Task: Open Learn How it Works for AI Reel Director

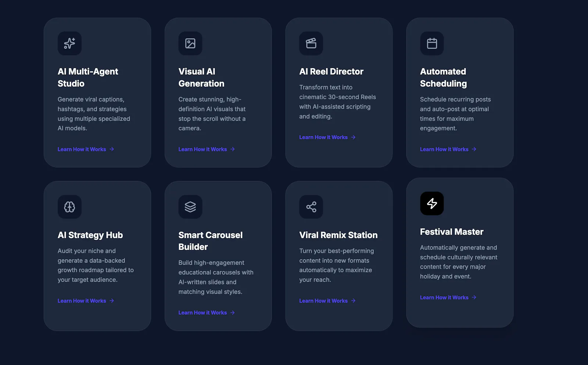Action: 327,137
